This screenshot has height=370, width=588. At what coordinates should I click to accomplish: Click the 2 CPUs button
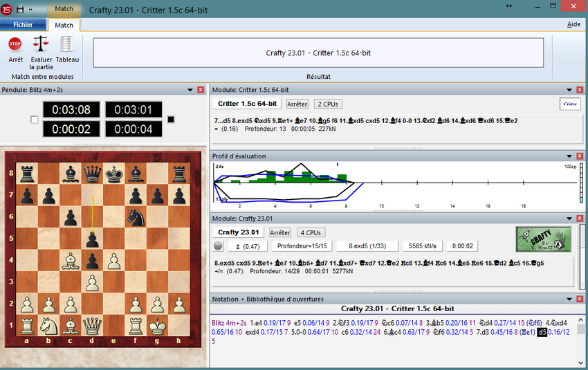coord(328,104)
